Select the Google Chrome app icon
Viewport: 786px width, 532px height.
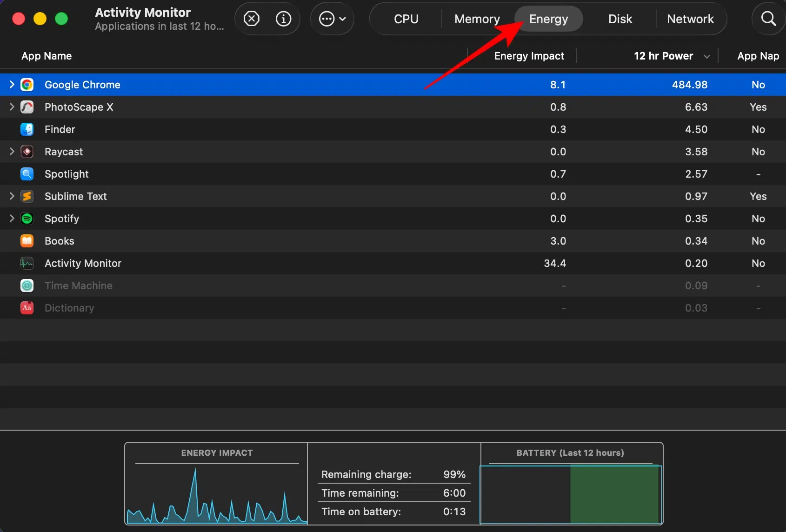coord(27,85)
